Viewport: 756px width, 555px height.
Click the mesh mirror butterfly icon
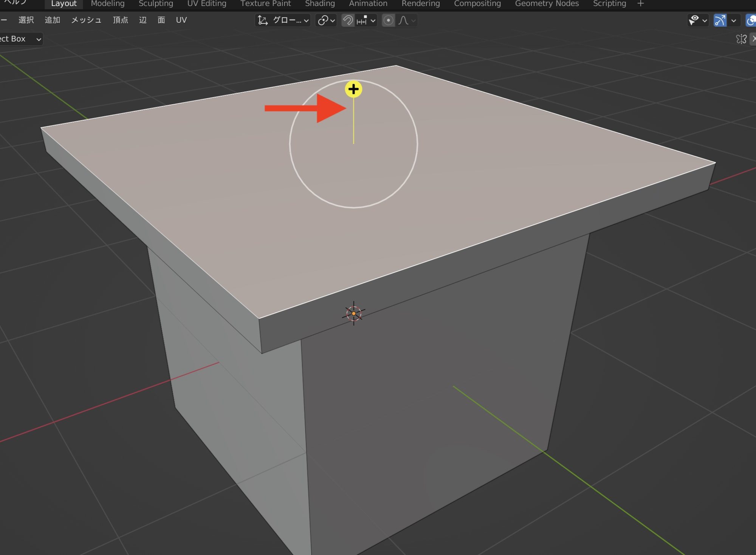point(741,39)
